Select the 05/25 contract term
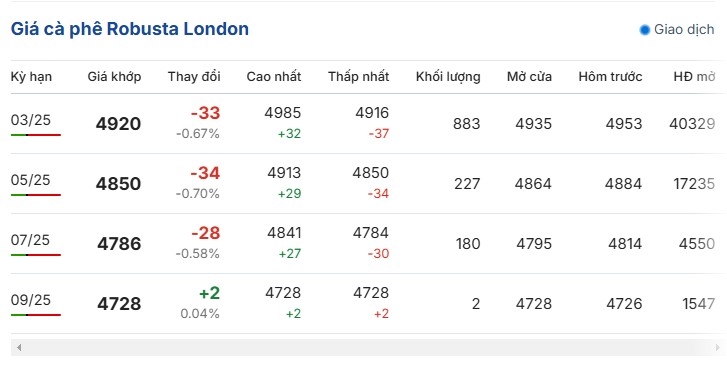Screen dimensions: 727x371 (31, 180)
